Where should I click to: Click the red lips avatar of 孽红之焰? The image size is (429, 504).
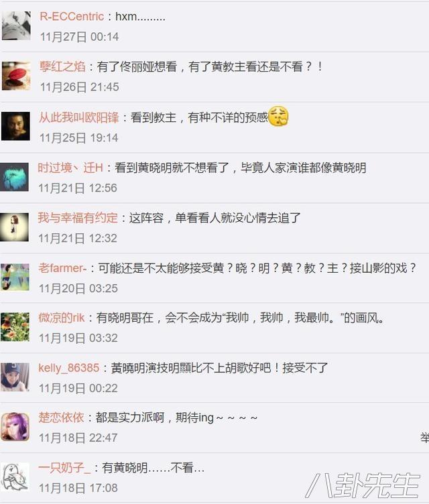16,76
